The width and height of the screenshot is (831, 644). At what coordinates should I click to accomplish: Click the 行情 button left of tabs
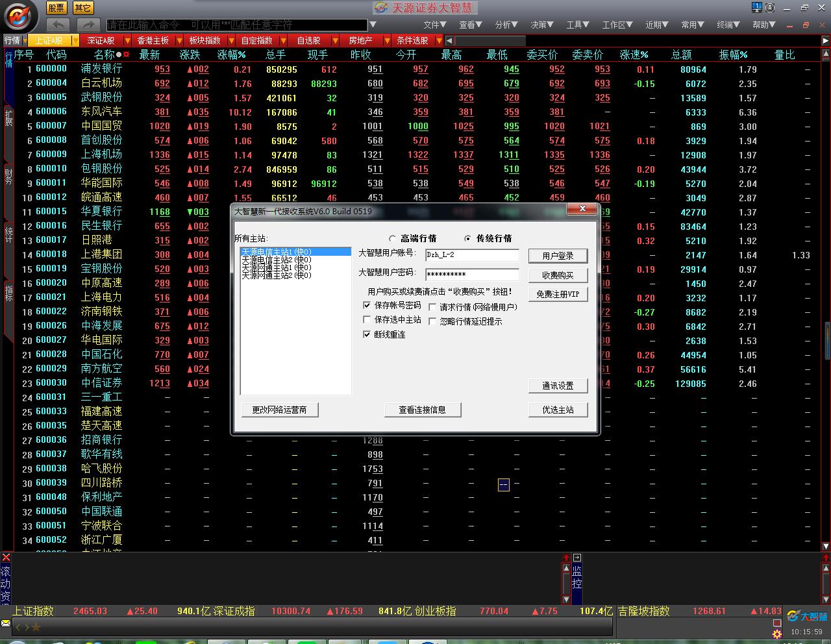(12, 40)
